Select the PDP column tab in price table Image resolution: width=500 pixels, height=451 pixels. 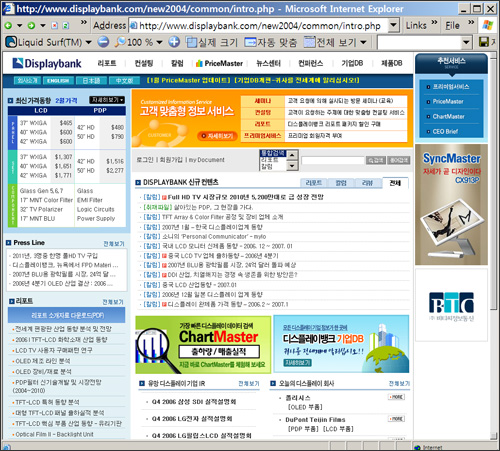[x=100, y=111]
